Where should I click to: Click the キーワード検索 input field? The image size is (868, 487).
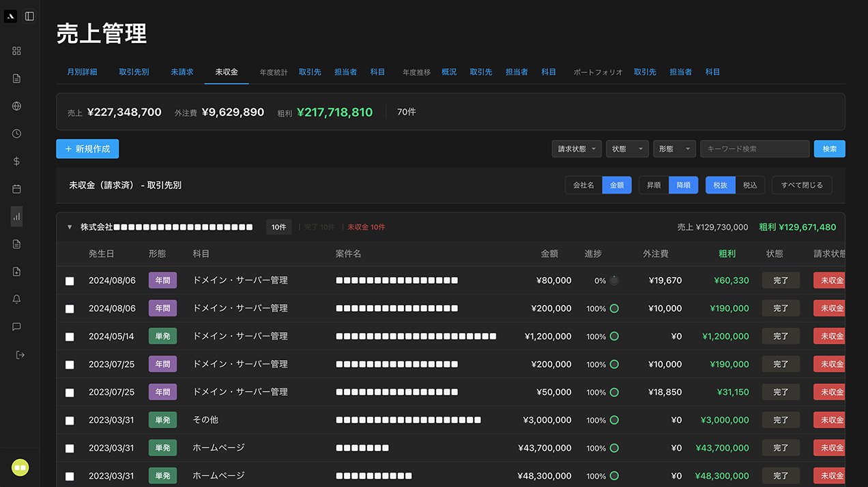(755, 149)
